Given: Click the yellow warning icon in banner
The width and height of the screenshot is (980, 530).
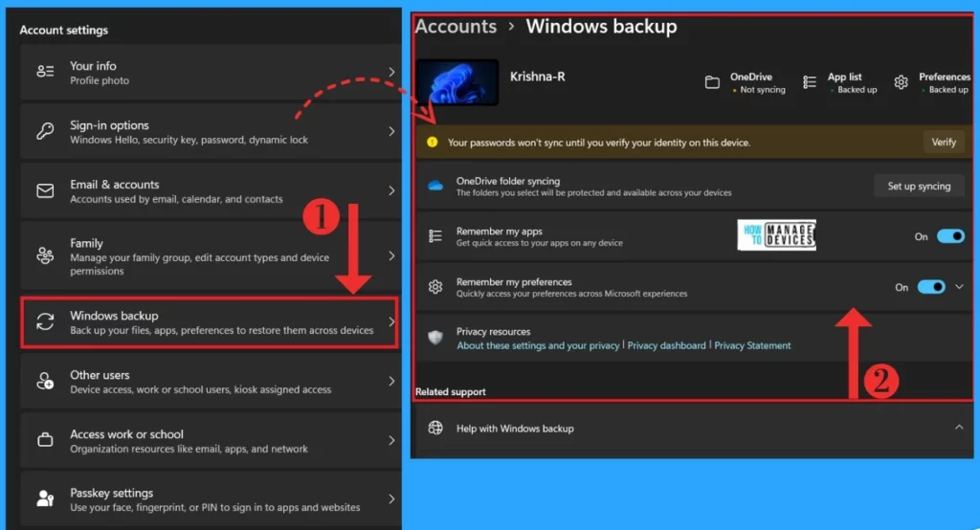Looking at the screenshot, I should pos(432,143).
